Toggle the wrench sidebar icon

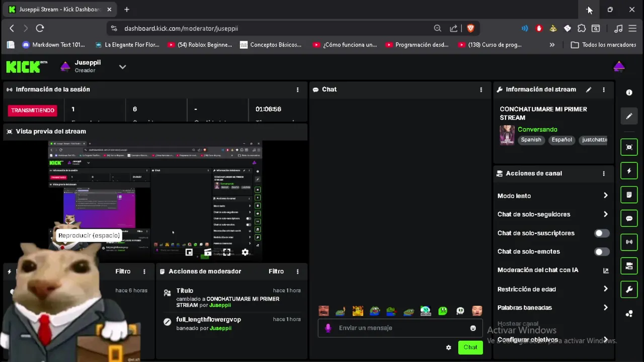tap(629, 290)
